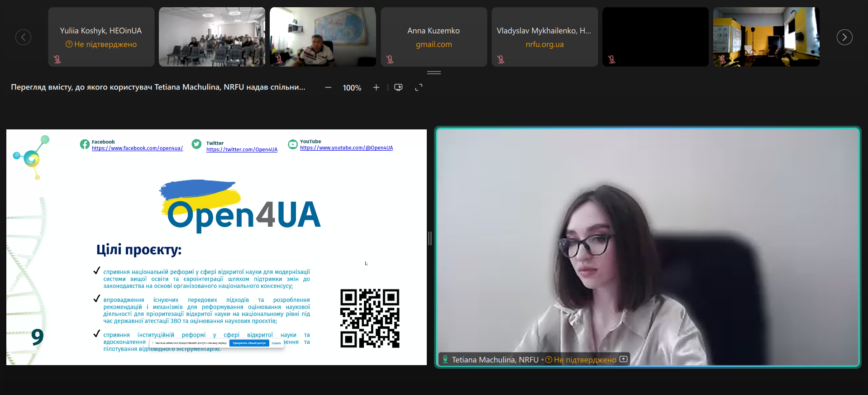868x395 pixels.
Task: Click the bullet starting 'сприяння інституційній реформі'
Action: point(206,342)
